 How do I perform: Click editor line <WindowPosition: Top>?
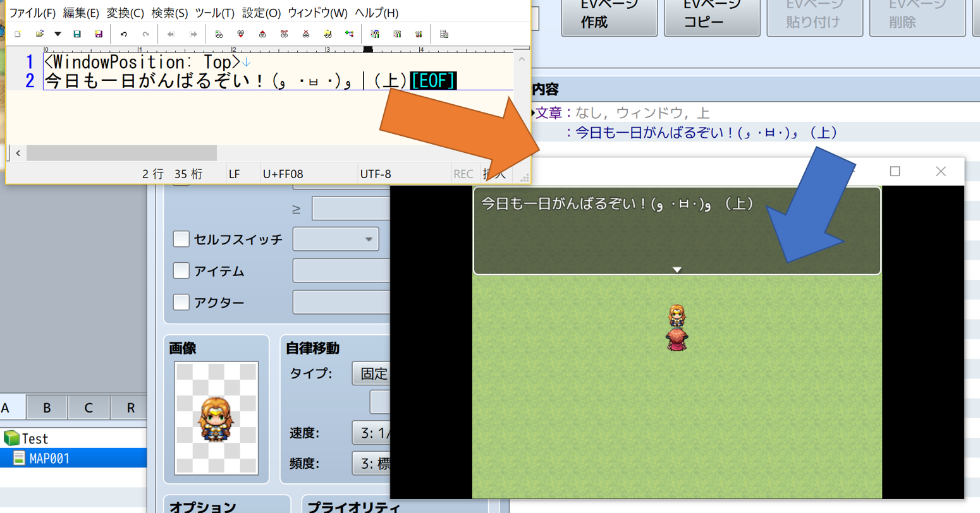tap(142, 62)
